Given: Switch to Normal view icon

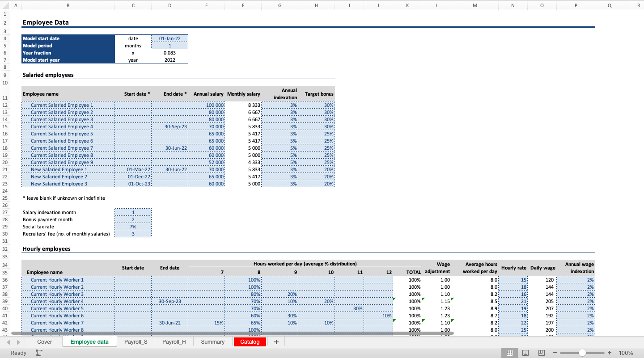Looking at the screenshot, I should (509, 353).
